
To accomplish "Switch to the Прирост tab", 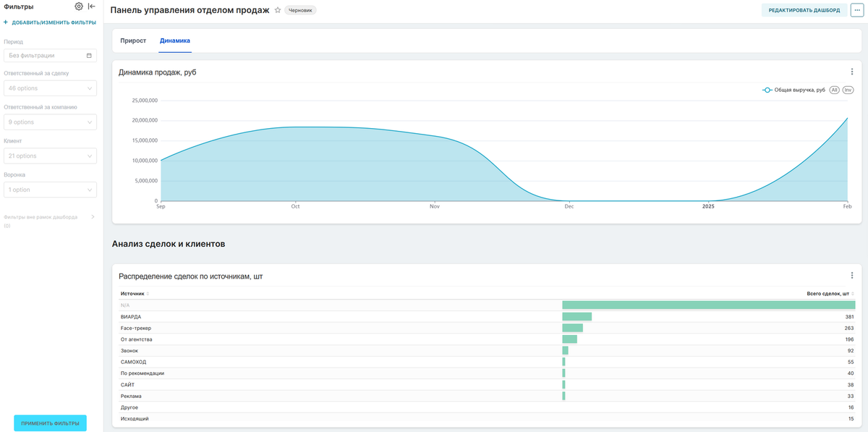I will [133, 41].
